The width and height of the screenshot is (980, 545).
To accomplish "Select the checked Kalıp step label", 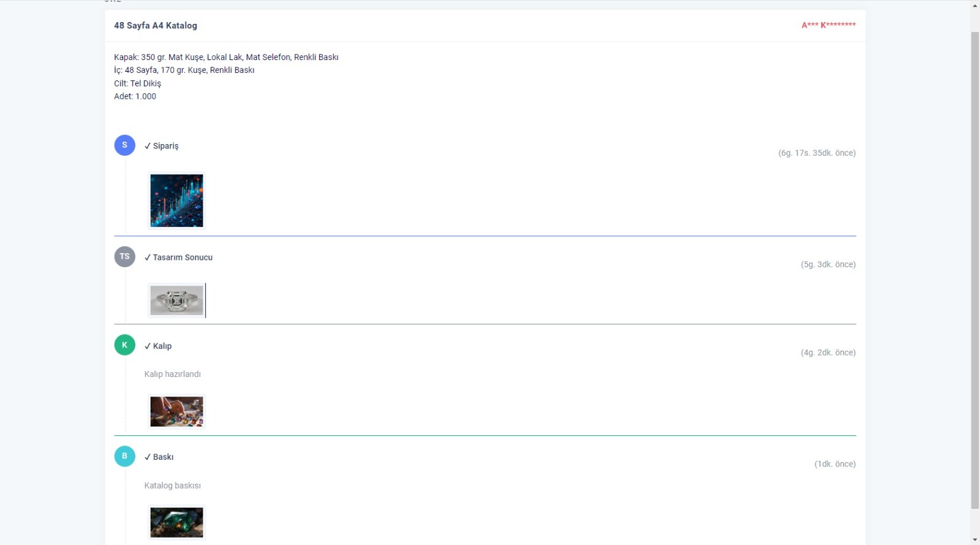I will (x=158, y=346).
